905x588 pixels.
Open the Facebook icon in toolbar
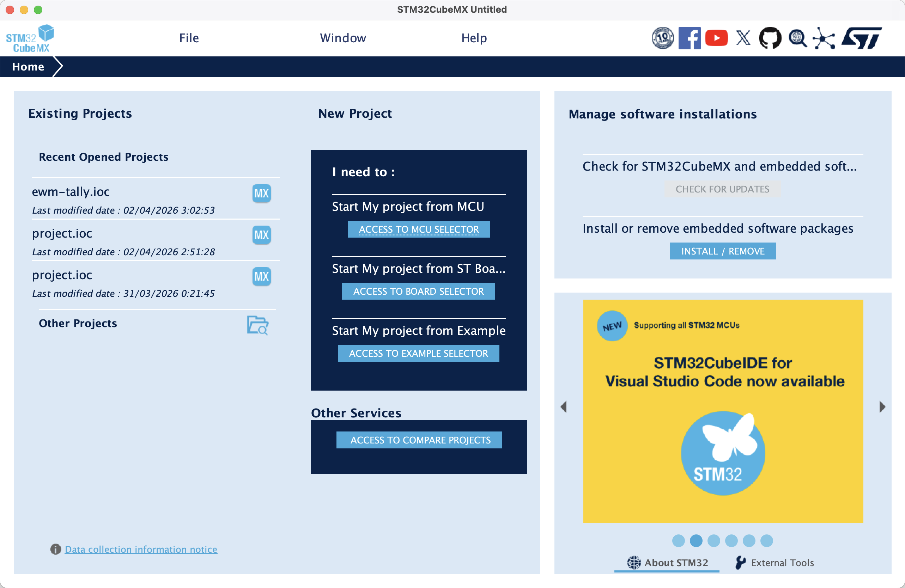(x=689, y=38)
